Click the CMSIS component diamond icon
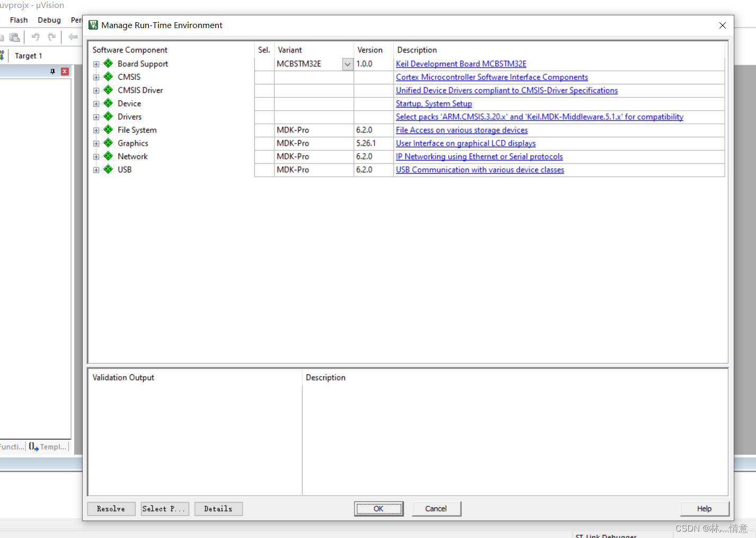Viewport: 756px width, 538px height. click(x=108, y=77)
